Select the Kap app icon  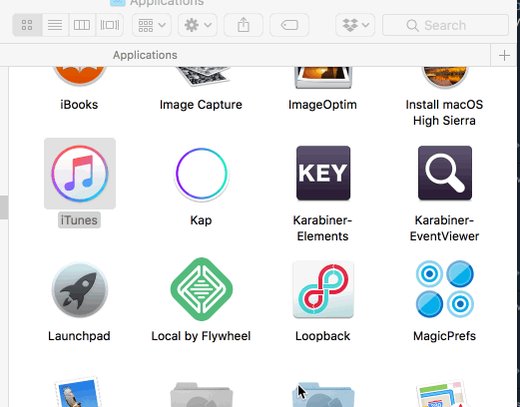tap(201, 173)
